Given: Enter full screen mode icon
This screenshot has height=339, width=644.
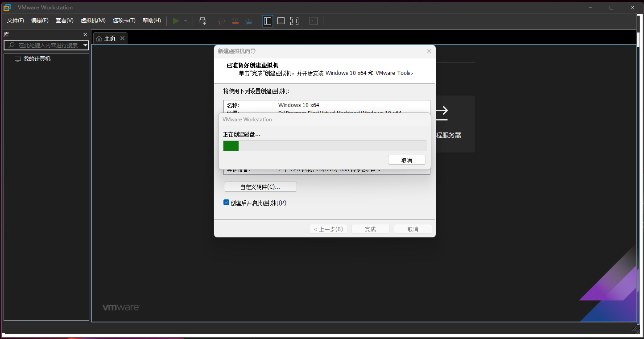Looking at the screenshot, I should coord(294,21).
